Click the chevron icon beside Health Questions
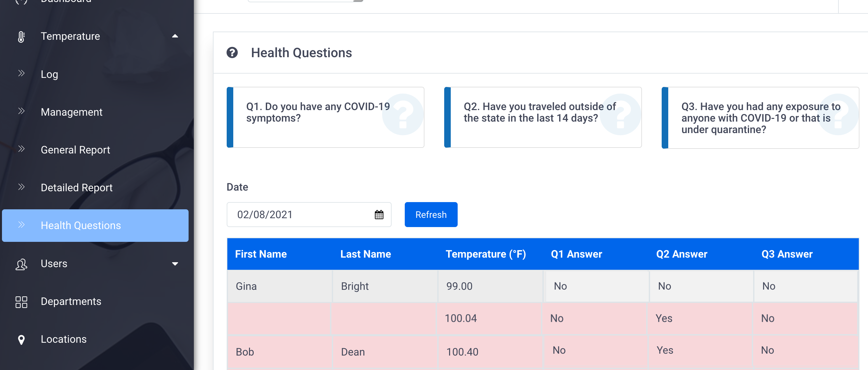Image resolution: width=868 pixels, height=370 pixels. coord(21,225)
